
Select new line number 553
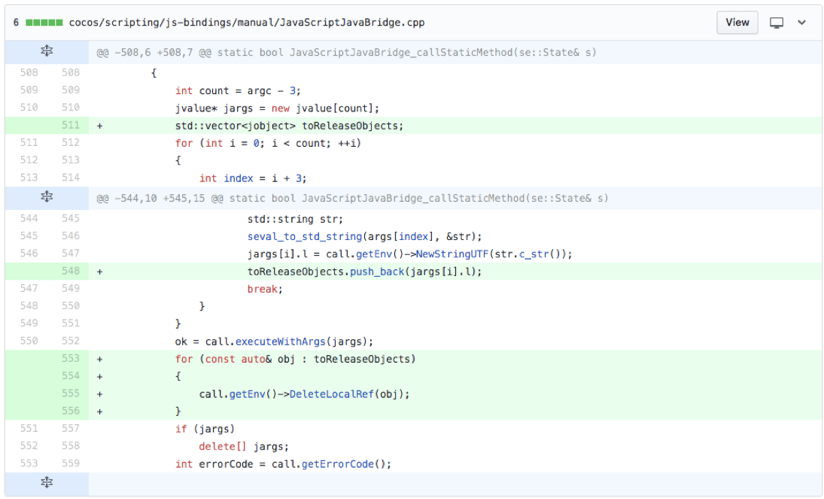pos(69,358)
